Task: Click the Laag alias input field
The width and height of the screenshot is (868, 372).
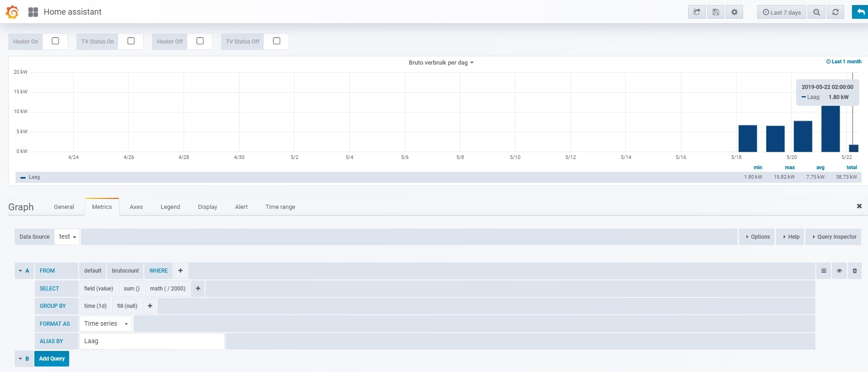Action: (x=152, y=341)
